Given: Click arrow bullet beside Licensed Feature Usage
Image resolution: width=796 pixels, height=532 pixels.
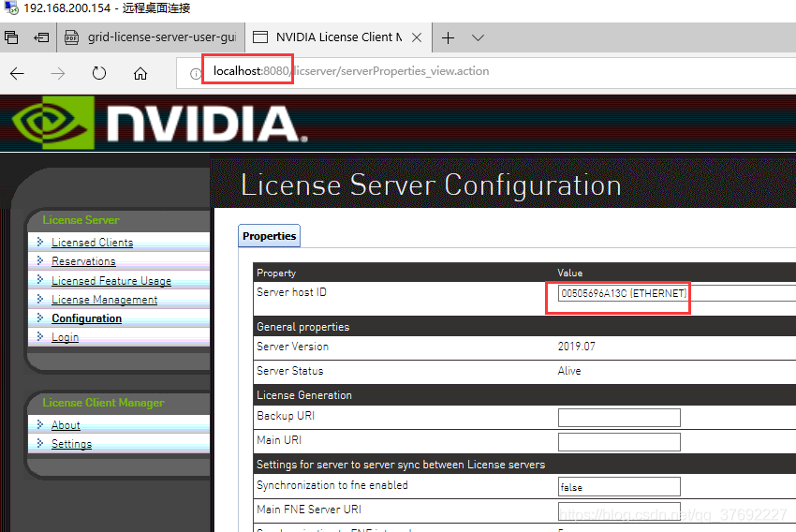Looking at the screenshot, I should pos(40,280).
